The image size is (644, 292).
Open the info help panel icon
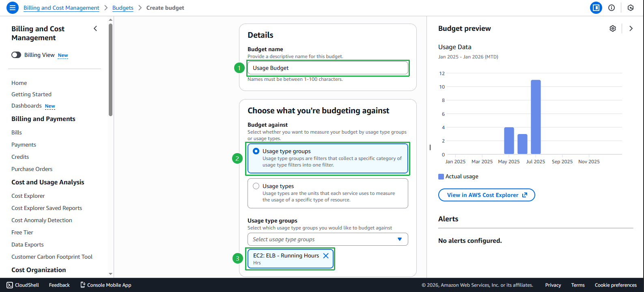[612, 8]
